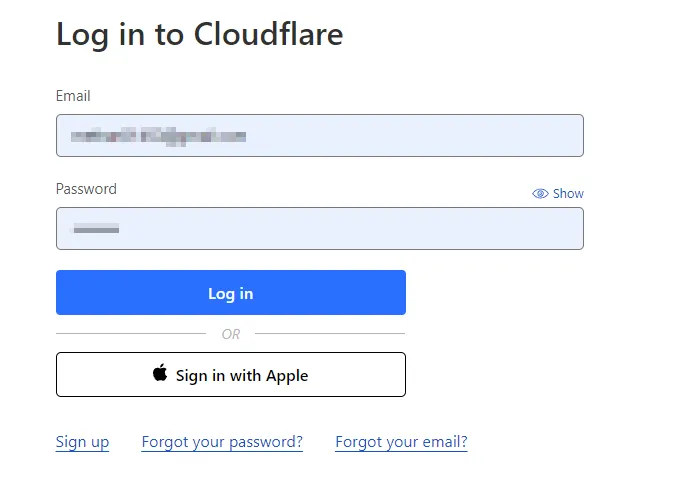
Task: Choose Sign in with Apple
Action: (x=231, y=375)
